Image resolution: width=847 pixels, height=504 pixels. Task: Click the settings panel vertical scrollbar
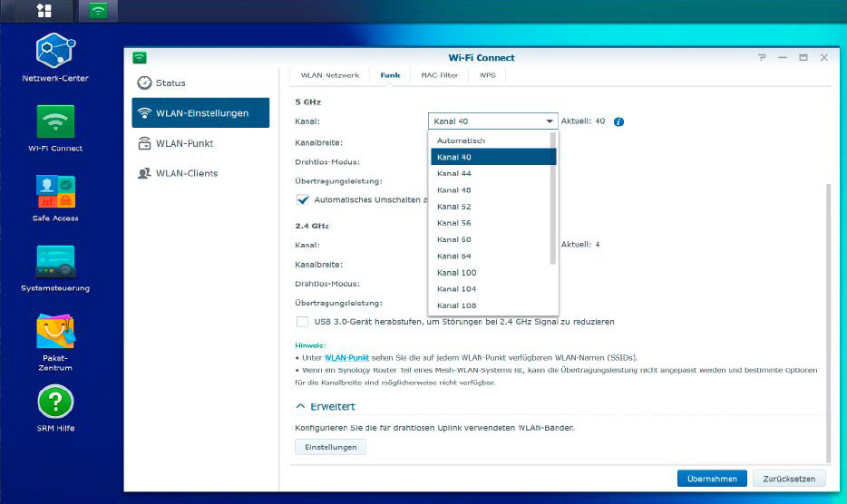(828, 323)
